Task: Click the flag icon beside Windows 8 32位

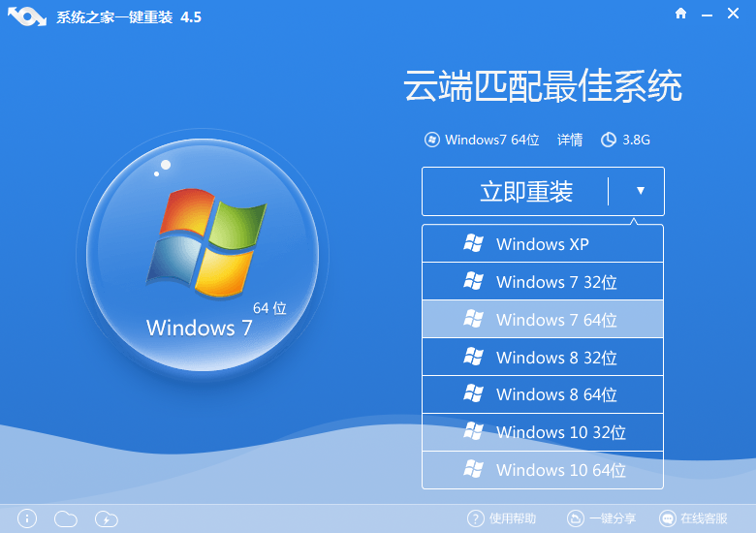Action: click(473, 357)
